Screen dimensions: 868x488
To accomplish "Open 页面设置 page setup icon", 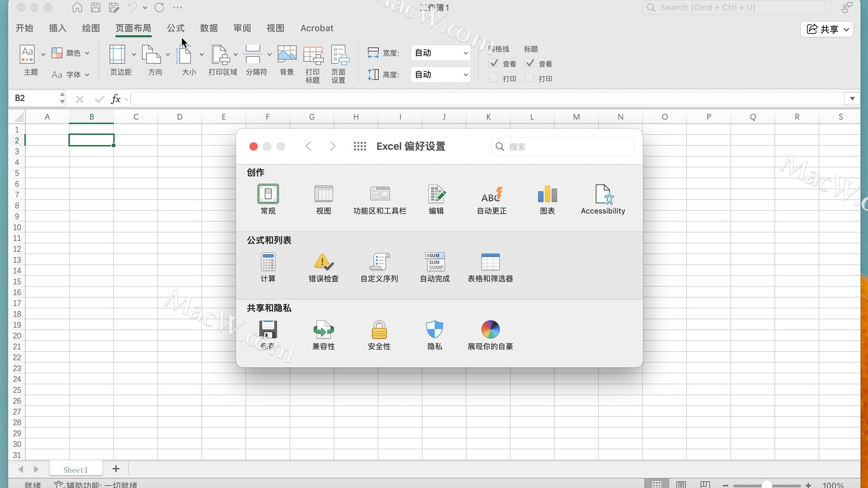I will [x=339, y=64].
